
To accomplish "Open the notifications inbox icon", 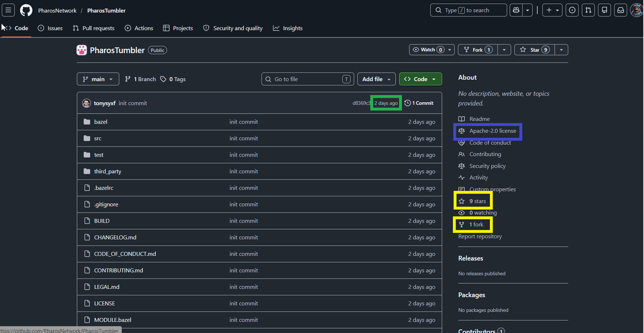I will coord(620,10).
